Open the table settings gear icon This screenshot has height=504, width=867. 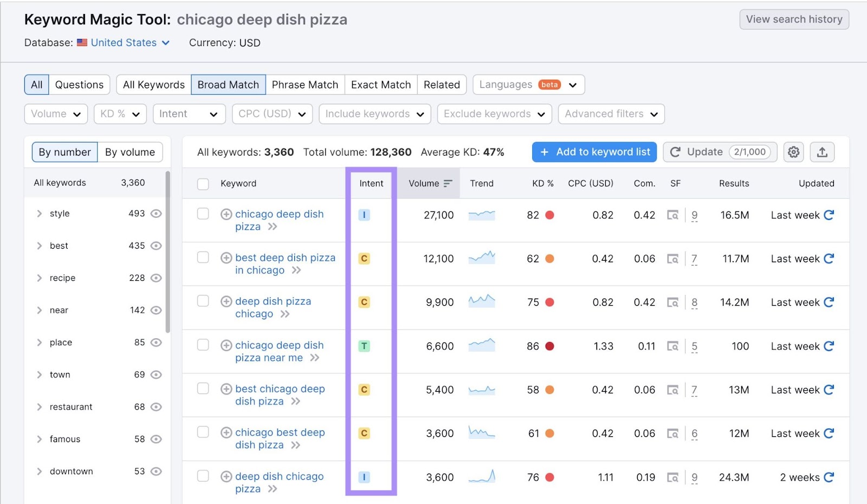pyautogui.click(x=793, y=152)
